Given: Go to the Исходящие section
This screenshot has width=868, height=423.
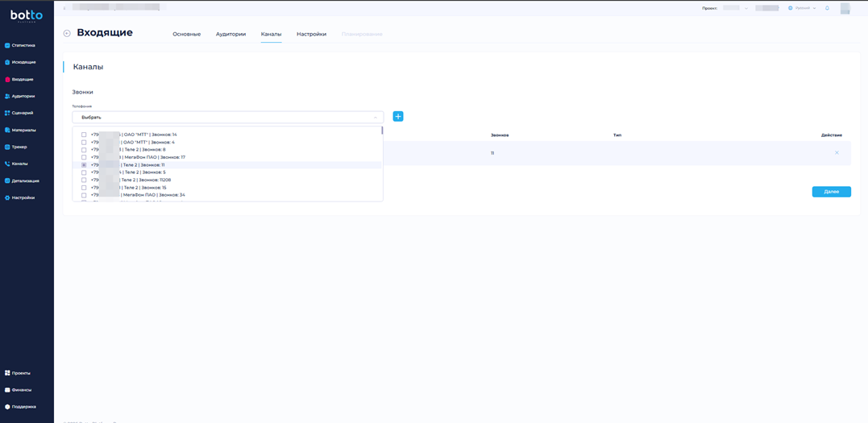Looking at the screenshot, I should tap(23, 62).
